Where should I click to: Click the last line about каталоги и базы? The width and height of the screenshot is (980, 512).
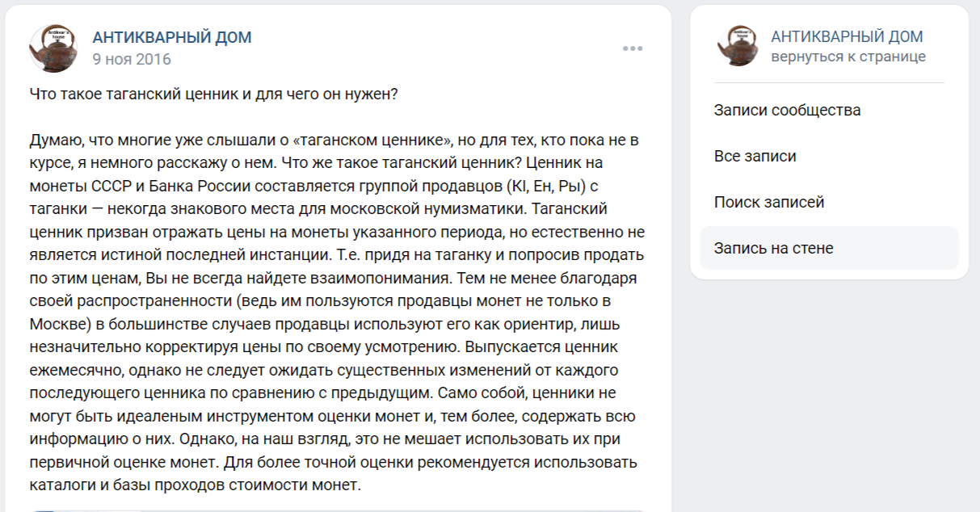(x=194, y=486)
